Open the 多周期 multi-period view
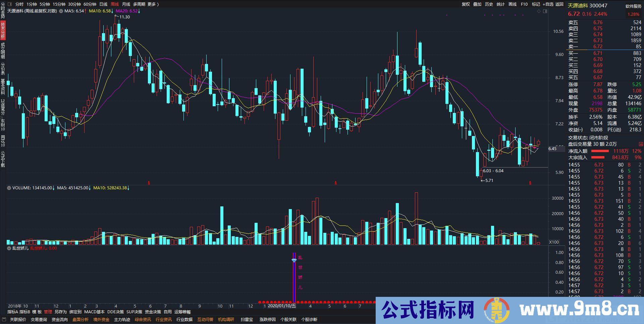The image size is (644, 324). coord(139,4)
